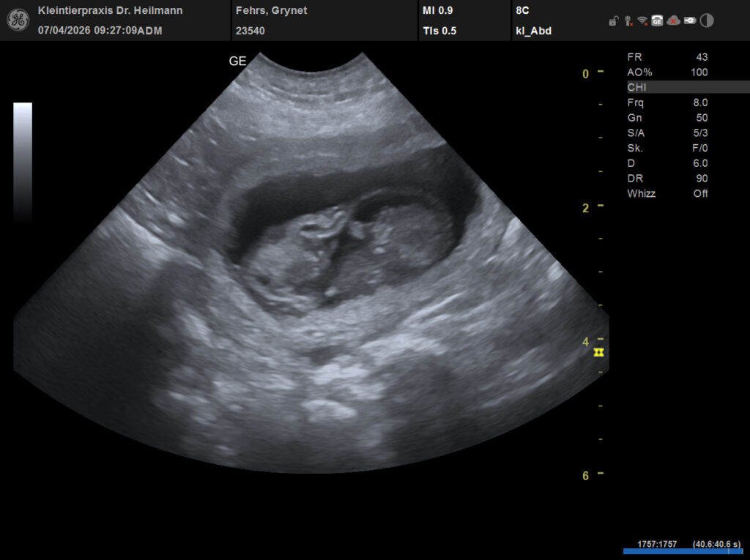
Task: Select the highlighted CHI parameter row
Action: point(686,87)
